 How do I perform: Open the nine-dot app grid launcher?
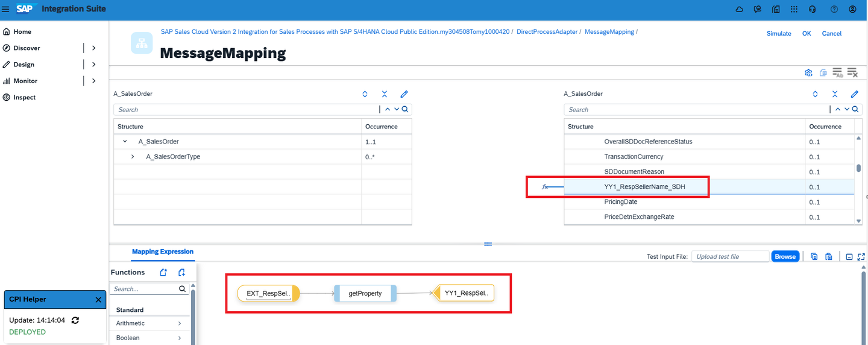tap(794, 9)
